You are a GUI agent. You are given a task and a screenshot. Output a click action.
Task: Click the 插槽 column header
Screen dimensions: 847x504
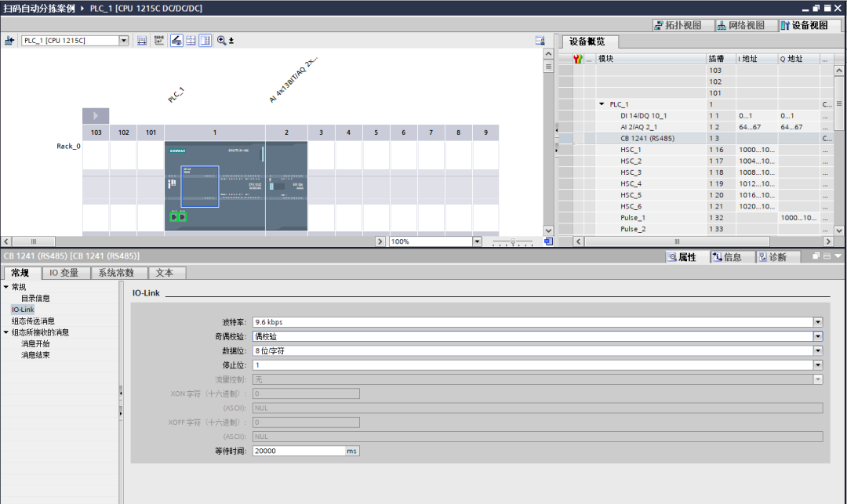[x=722, y=59]
